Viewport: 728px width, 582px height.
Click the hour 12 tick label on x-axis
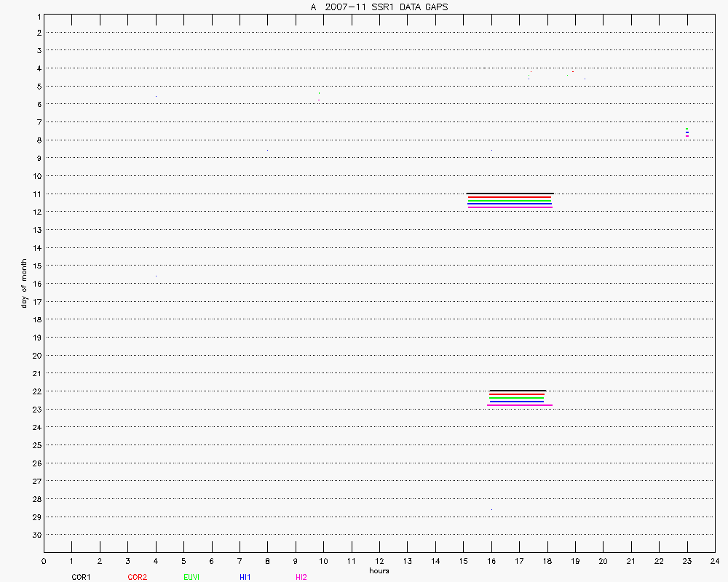[379, 561]
